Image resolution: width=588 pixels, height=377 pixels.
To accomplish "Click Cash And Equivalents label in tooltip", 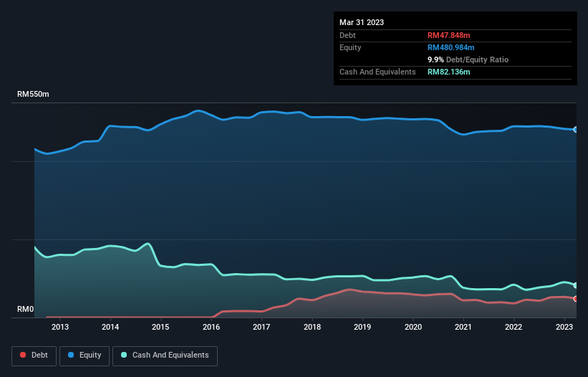I will pyautogui.click(x=377, y=72).
